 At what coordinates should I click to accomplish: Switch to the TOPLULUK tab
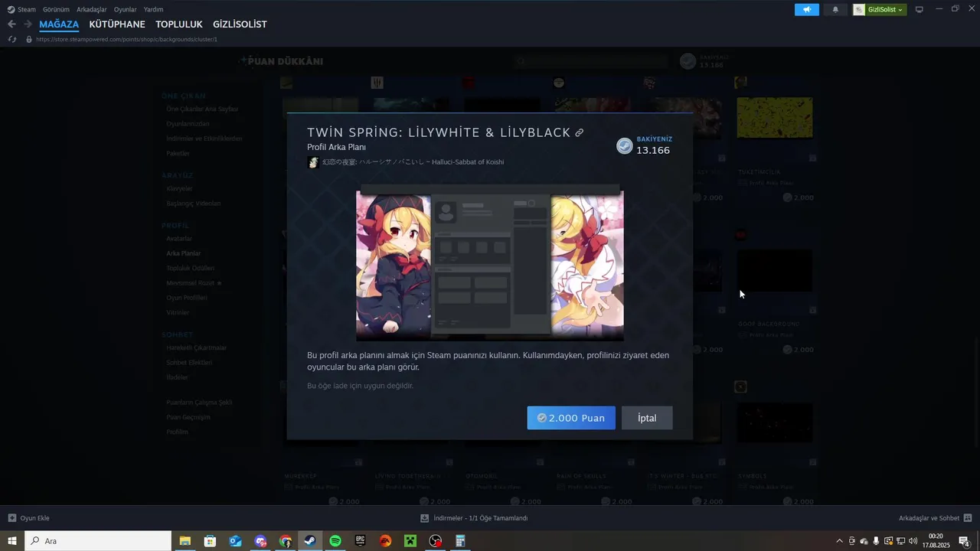tap(179, 24)
